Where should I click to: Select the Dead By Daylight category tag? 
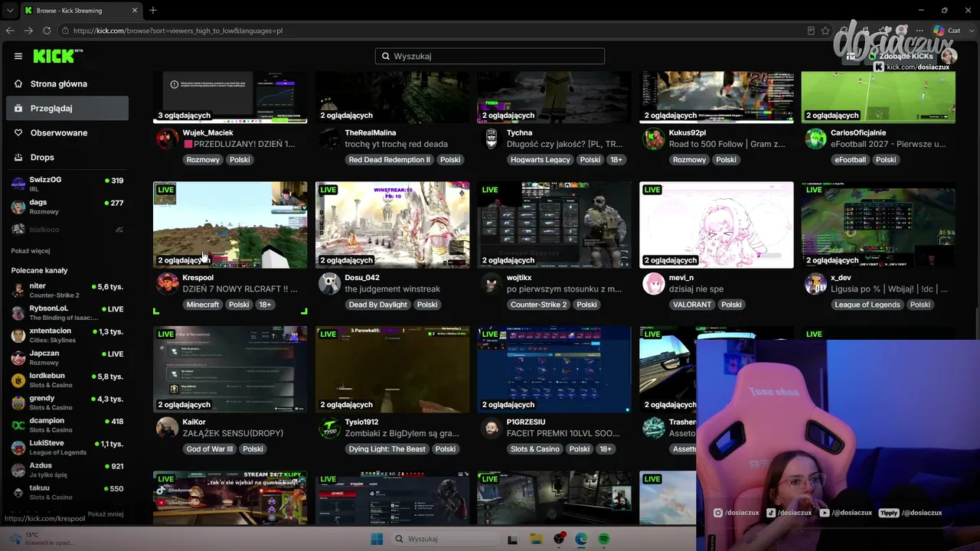[378, 305]
